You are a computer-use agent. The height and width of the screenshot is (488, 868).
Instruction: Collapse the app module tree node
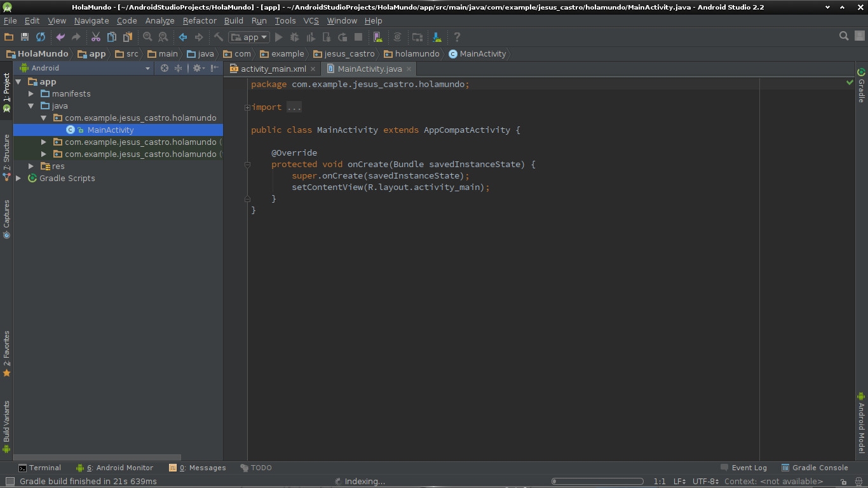[18, 82]
